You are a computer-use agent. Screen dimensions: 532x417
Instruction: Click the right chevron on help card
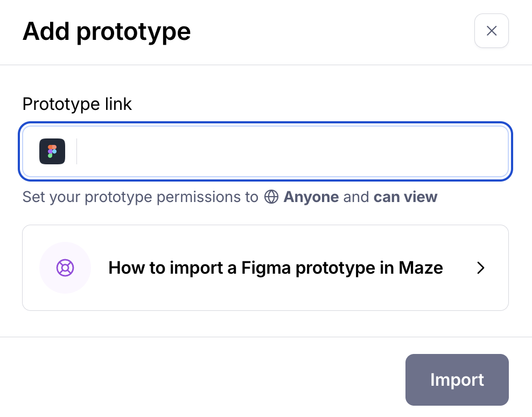pos(481,268)
